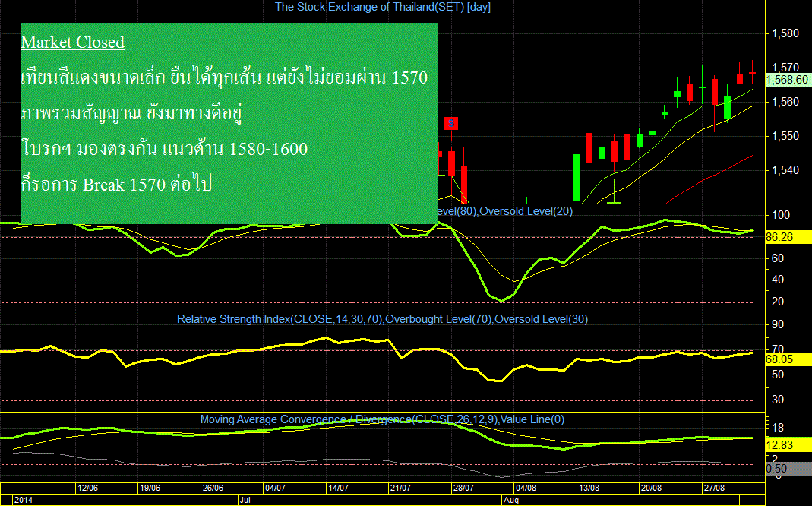Select the 28/07 date on the time axis
Viewport: 812px width, 506px height.
tap(463, 488)
